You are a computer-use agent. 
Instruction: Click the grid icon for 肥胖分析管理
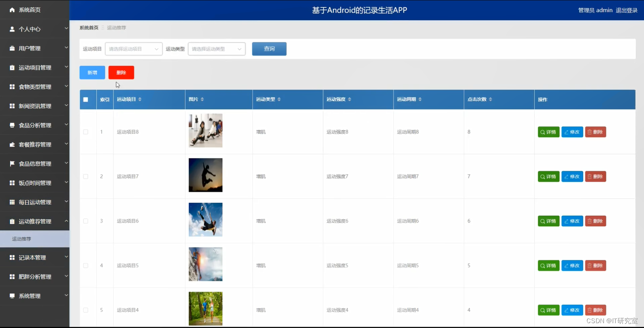click(x=12, y=277)
